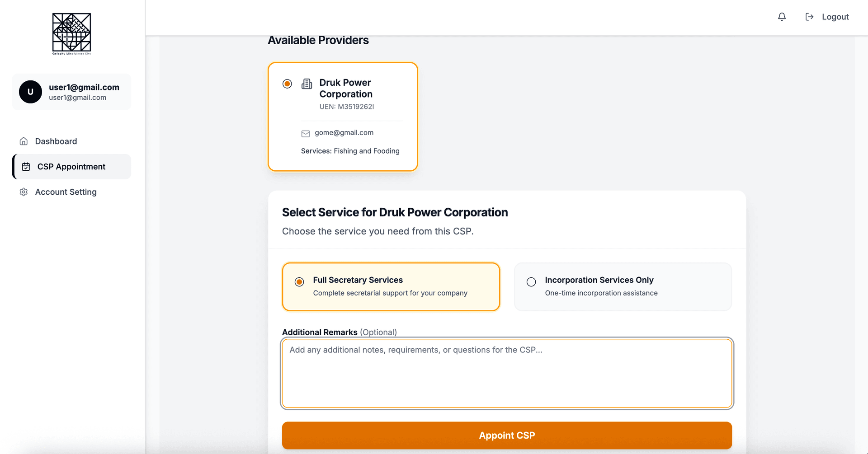Select the Druk Power Corporation radio button
Image resolution: width=868 pixels, height=454 pixels.
[x=287, y=84]
